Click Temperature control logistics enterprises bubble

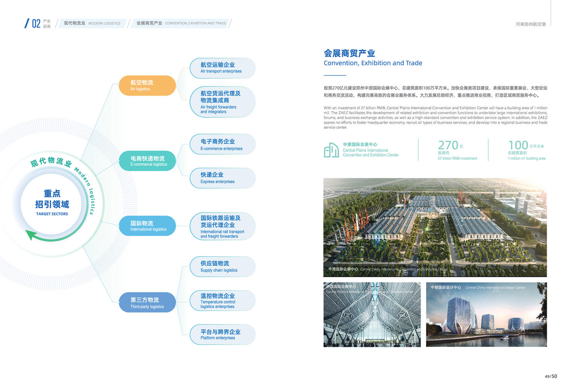click(x=222, y=300)
